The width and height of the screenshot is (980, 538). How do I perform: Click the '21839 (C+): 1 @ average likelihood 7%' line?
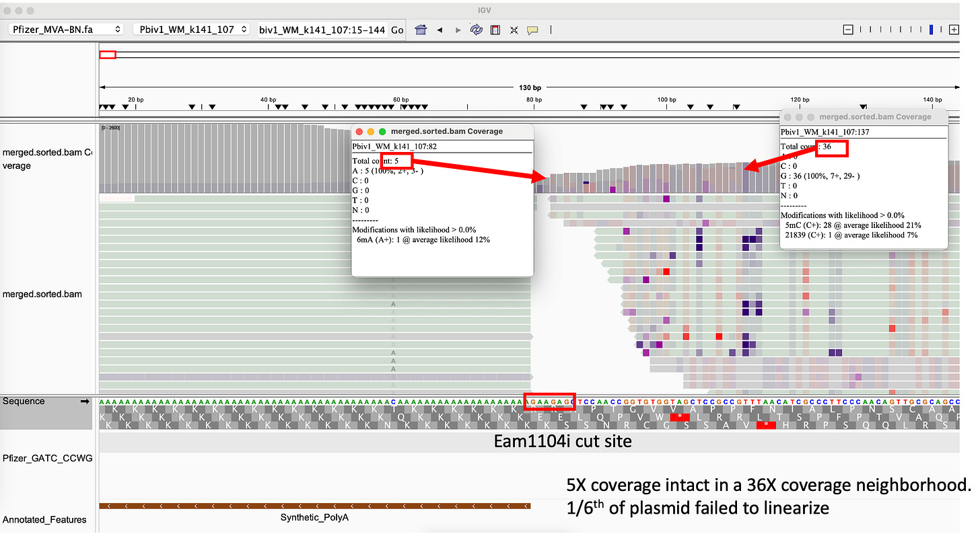coord(851,235)
